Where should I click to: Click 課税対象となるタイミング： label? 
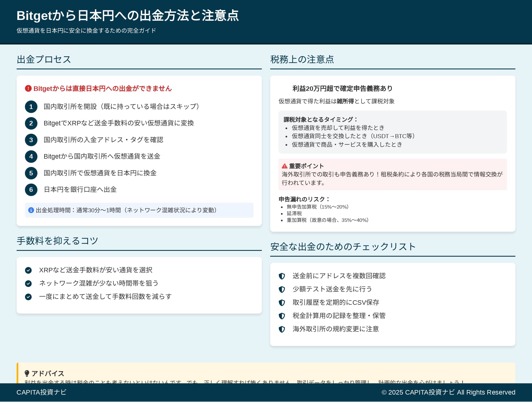point(321,120)
